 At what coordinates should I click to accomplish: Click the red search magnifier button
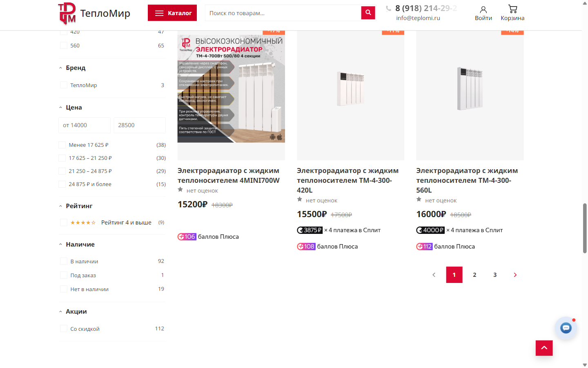(x=368, y=13)
